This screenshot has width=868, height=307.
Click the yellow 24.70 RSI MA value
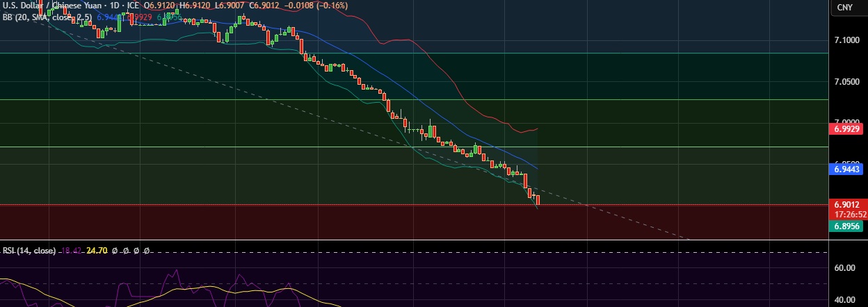[97, 250]
